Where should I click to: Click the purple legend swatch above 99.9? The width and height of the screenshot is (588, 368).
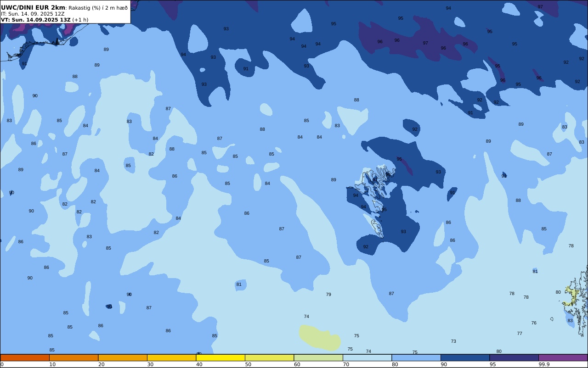pyautogui.click(x=563, y=357)
